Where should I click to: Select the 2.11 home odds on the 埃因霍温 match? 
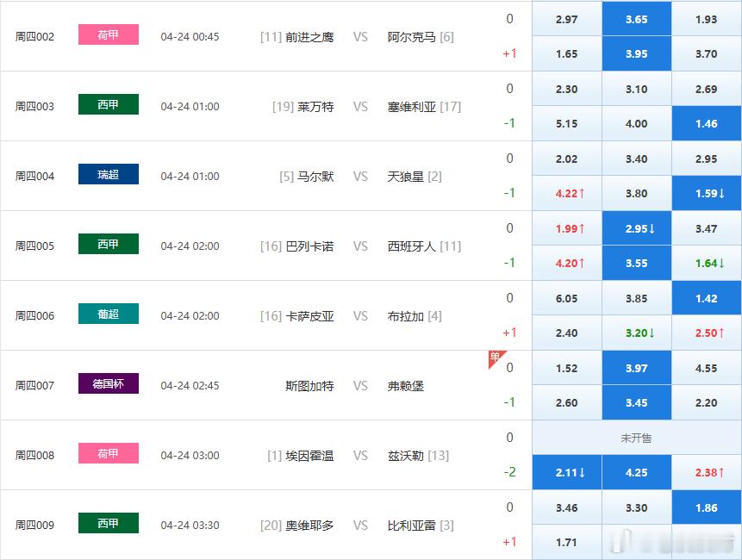(x=566, y=472)
